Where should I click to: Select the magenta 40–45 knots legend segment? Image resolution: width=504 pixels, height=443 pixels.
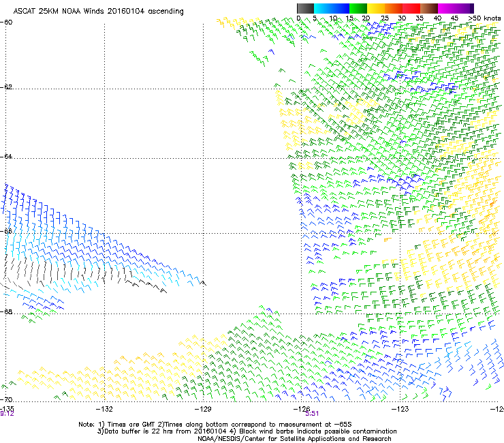pyautogui.click(x=447, y=8)
